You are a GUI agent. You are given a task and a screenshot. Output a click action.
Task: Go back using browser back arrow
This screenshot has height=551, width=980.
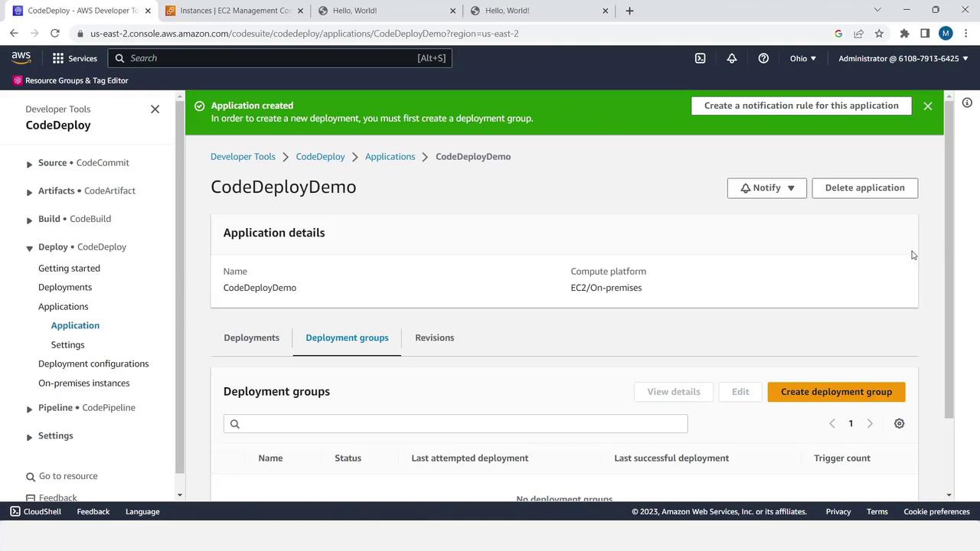point(14,34)
